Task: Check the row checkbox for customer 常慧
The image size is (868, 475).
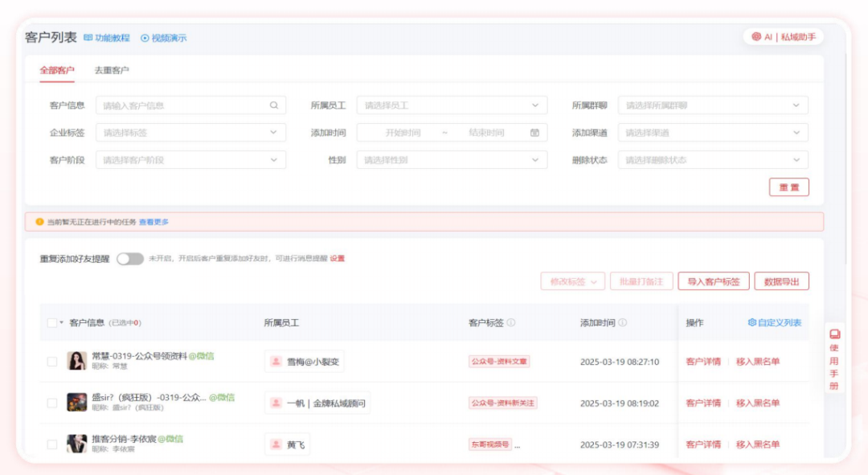Action: [x=52, y=362]
